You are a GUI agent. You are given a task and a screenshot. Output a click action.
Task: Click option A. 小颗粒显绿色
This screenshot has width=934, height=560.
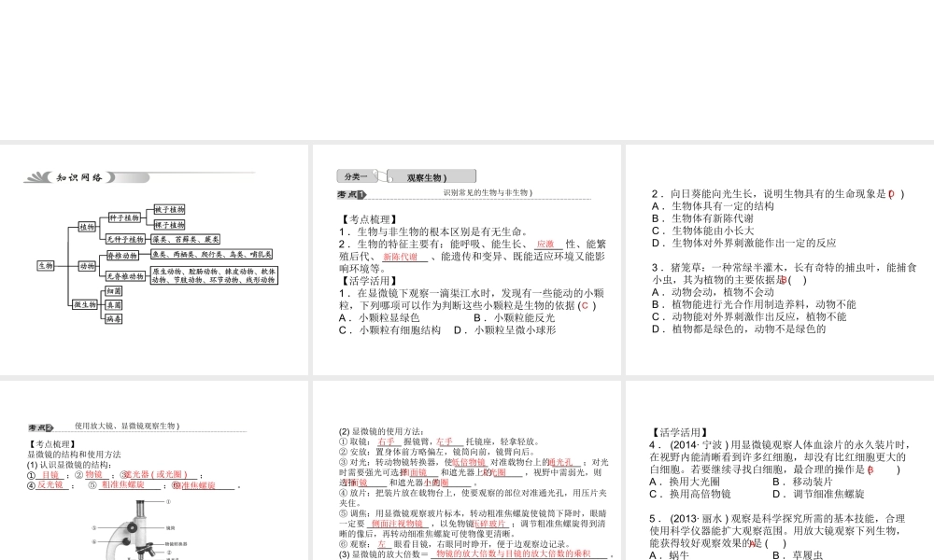click(x=379, y=317)
